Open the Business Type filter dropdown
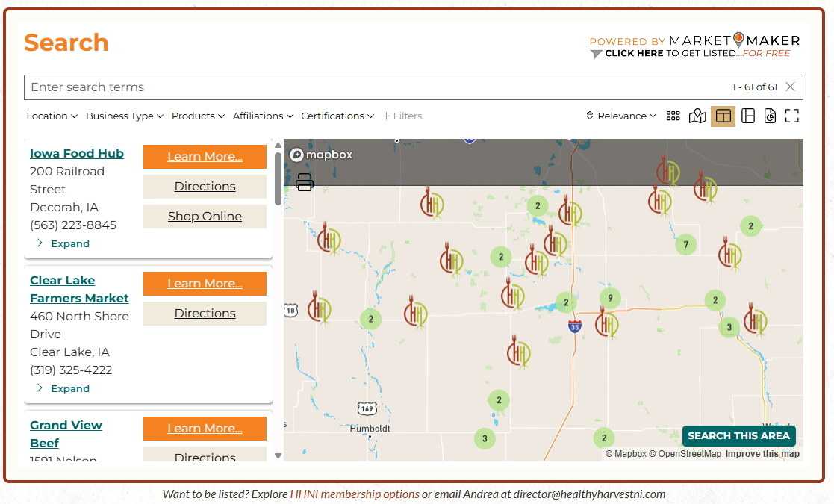 click(x=124, y=116)
